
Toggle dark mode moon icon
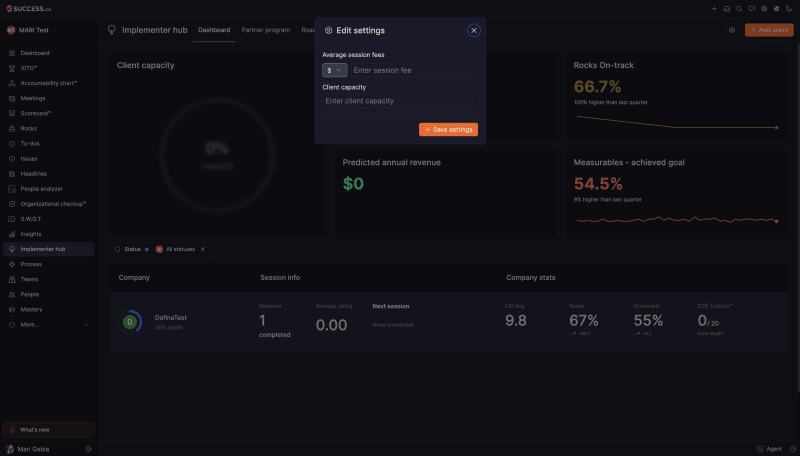(x=789, y=9)
